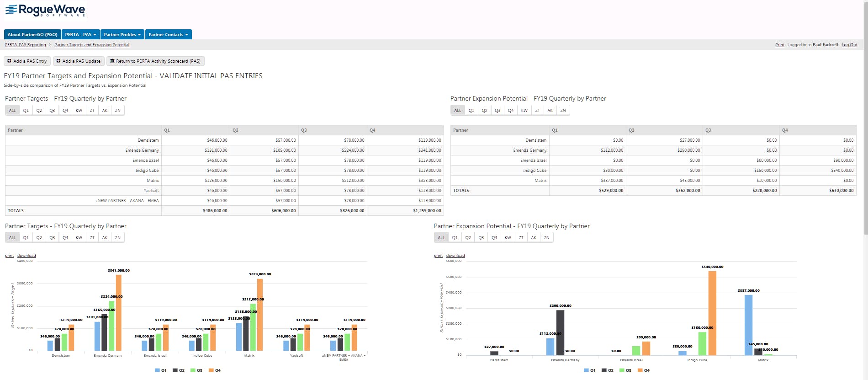Select Q3 filter on Expansion Potential table

coord(498,110)
